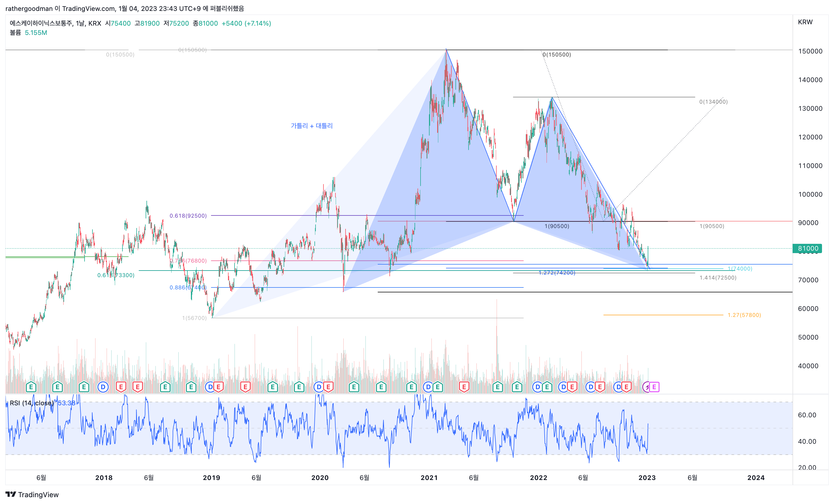The width and height of the screenshot is (834, 504).
Task: Click the 볼륨 5.155M volume legend
Action: (28, 33)
